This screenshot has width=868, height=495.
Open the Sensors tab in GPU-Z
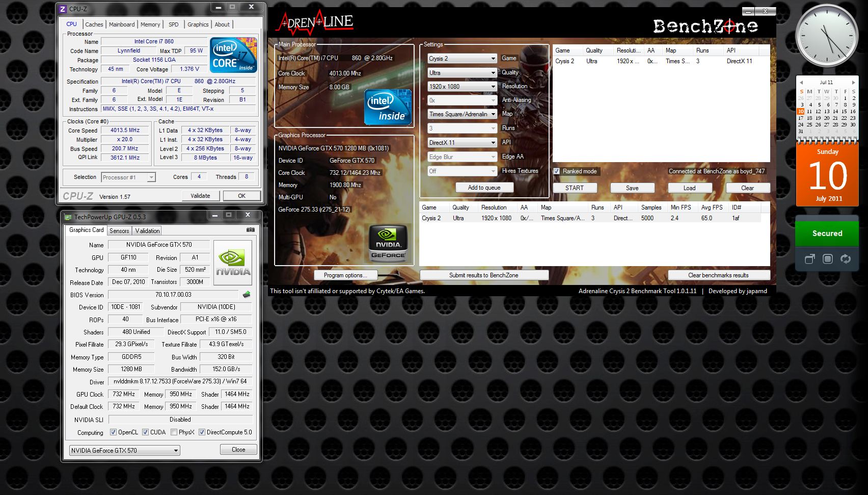[x=119, y=231]
